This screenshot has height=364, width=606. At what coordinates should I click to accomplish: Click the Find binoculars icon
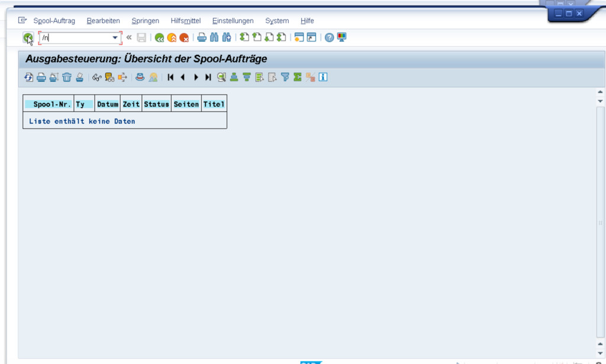tap(214, 37)
